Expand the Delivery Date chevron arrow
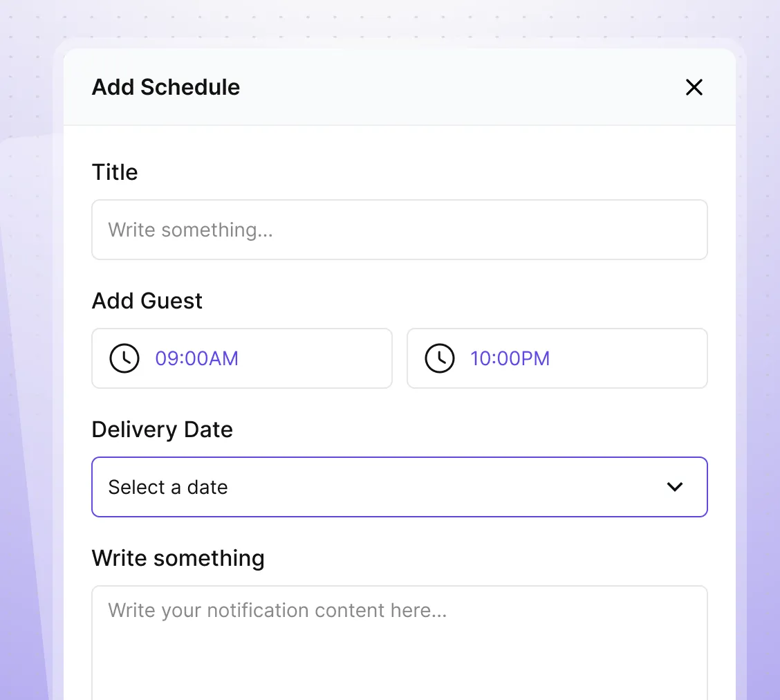This screenshot has height=700, width=780. click(674, 487)
